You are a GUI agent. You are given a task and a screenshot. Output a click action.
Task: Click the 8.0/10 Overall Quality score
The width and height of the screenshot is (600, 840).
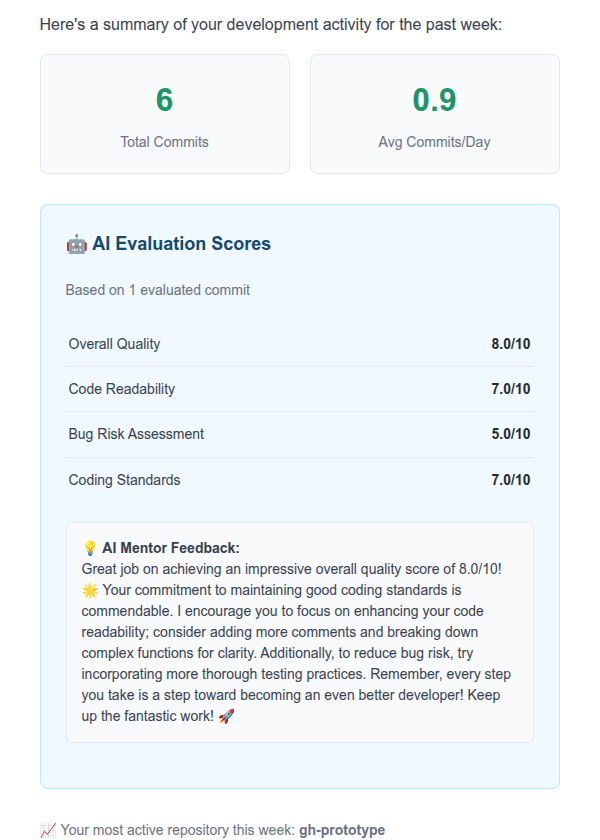[511, 344]
